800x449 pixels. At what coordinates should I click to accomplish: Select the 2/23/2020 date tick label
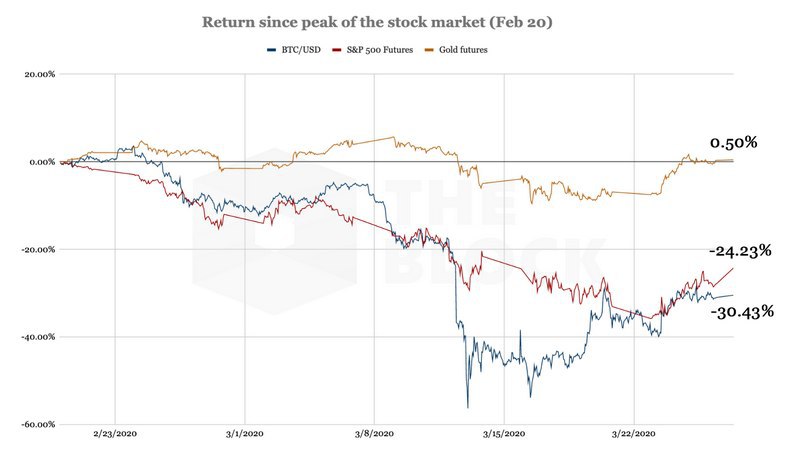pyautogui.click(x=115, y=435)
